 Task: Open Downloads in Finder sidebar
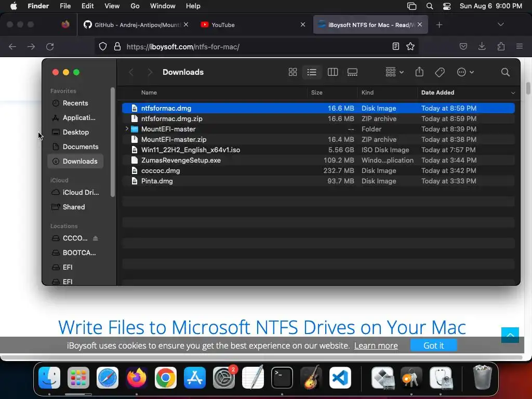(x=75, y=161)
